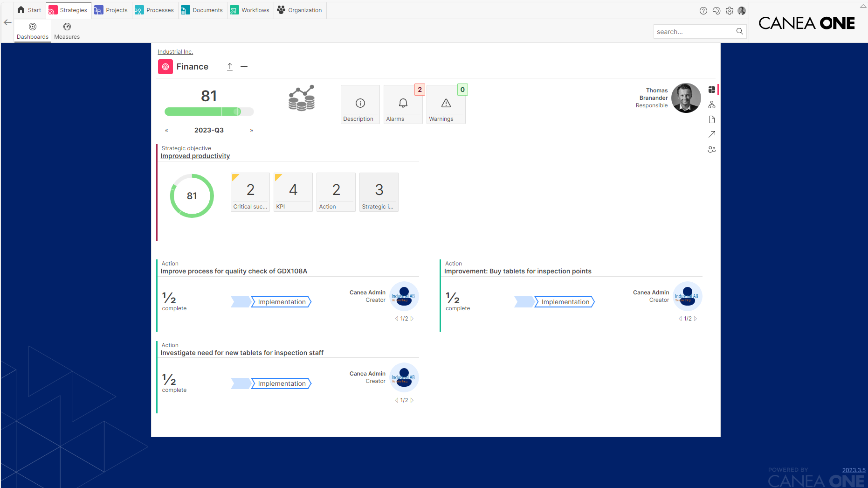The width and height of the screenshot is (868, 488).
Task: Click the Alarms count badge 2
Action: [420, 90]
